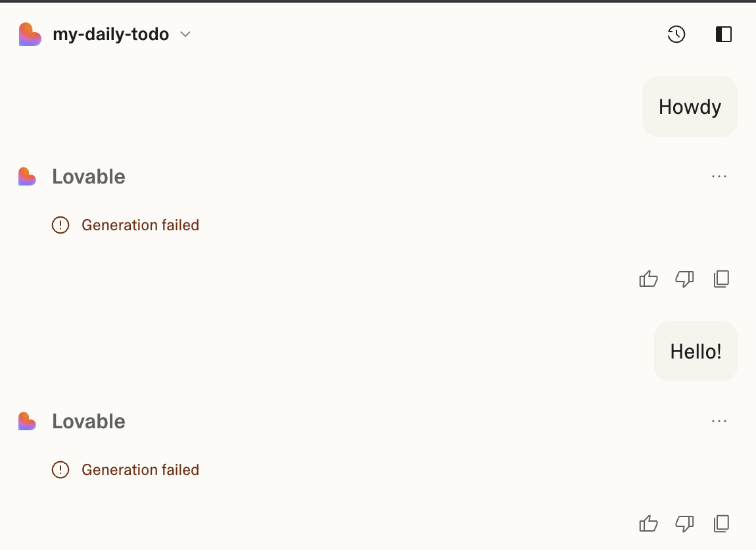The height and width of the screenshot is (550, 756).
Task: Toggle the side panel layout icon
Action: tap(723, 34)
